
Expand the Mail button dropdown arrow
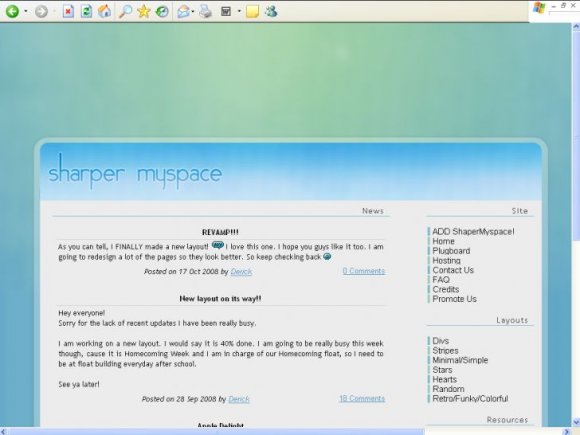pyautogui.click(x=193, y=11)
